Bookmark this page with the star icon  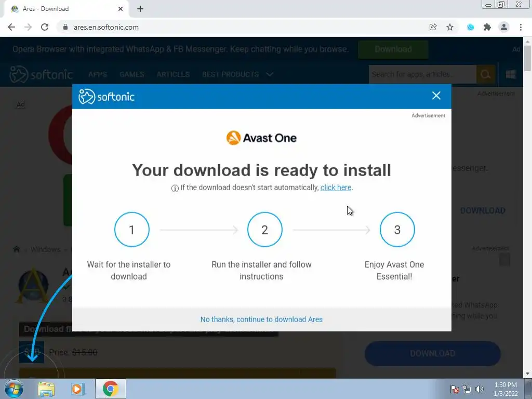coord(450,27)
